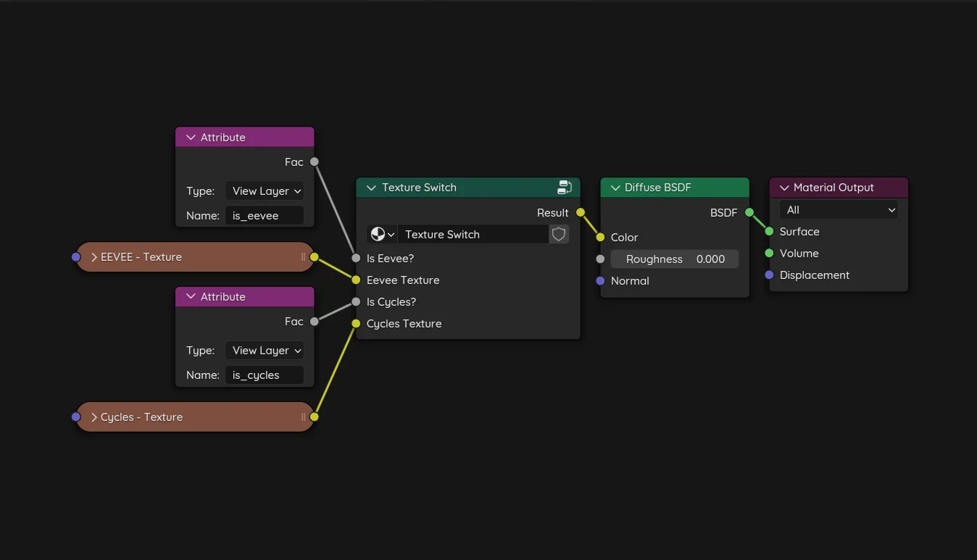This screenshot has height=560, width=977.
Task: Click the Result output socket of Texture Switch
Action: click(579, 212)
